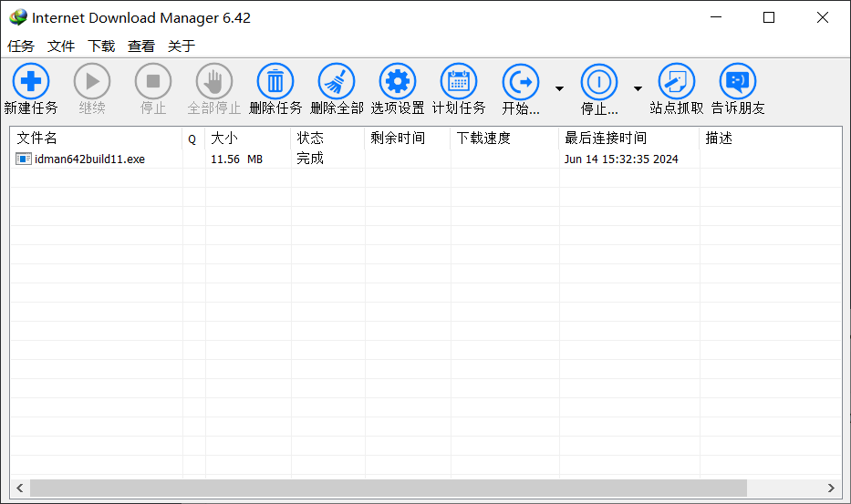Expand the dropdown arrow beside 停止
851x504 pixels.
[x=638, y=88]
